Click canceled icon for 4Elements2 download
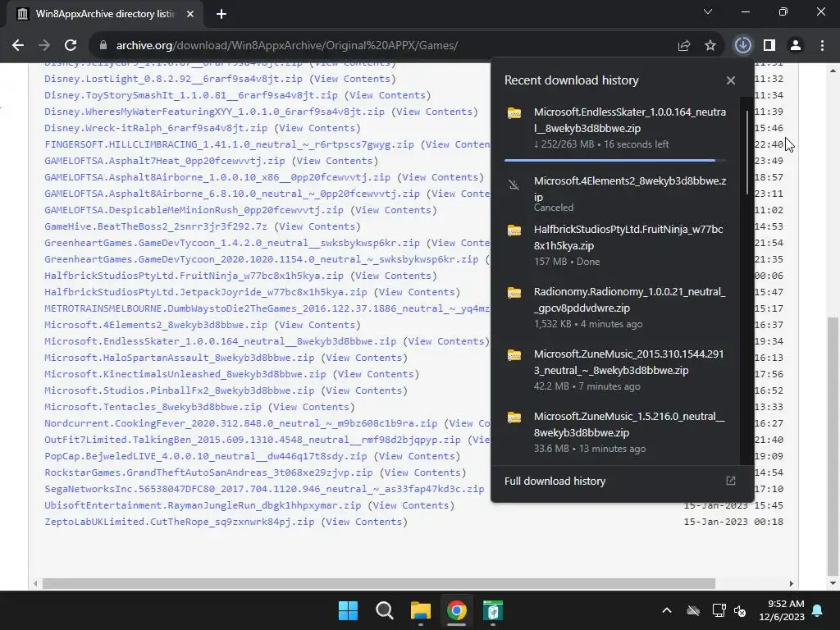Screen dimensions: 840x630 pos(514,185)
